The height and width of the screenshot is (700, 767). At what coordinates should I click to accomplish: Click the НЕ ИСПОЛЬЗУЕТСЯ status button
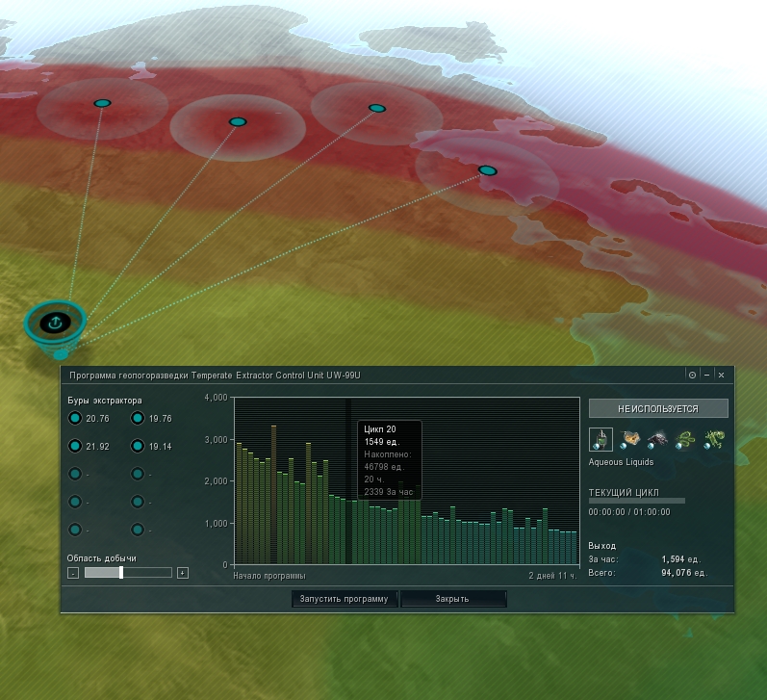tap(658, 409)
